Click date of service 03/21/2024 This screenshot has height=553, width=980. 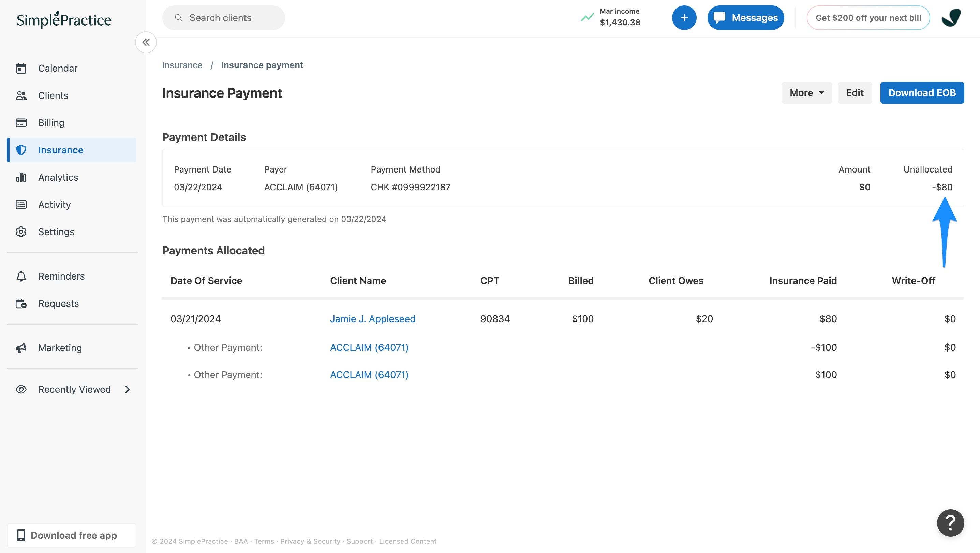coord(195,319)
